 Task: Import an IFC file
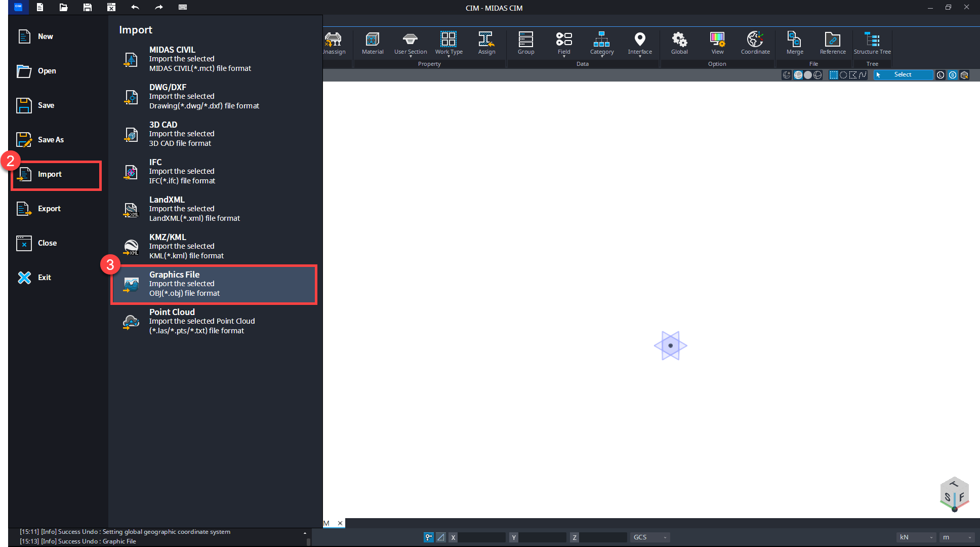pyautogui.click(x=215, y=171)
